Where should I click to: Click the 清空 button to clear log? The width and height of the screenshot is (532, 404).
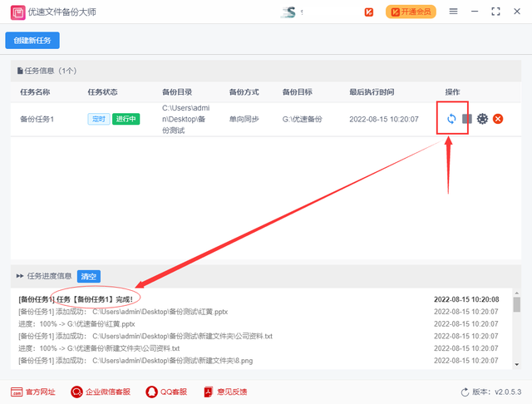89,276
